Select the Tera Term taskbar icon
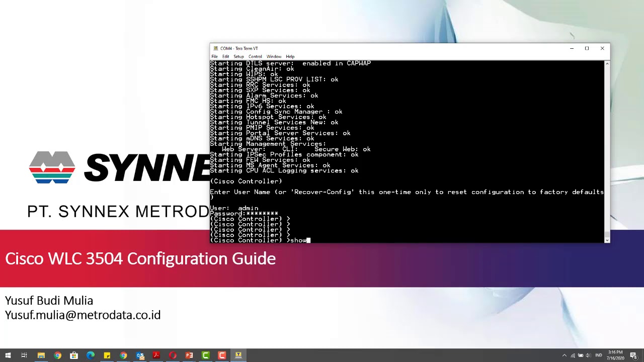This screenshot has height=362, width=644. (238, 355)
